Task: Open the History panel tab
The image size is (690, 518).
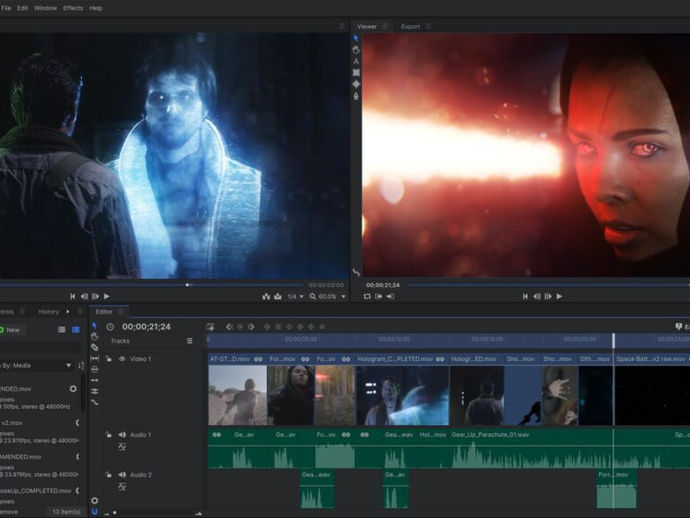Action: (x=48, y=311)
